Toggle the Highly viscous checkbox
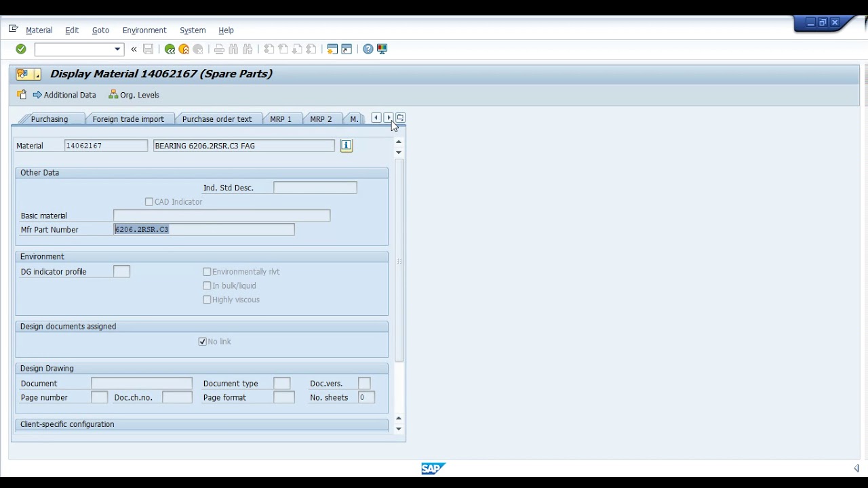This screenshot has height=488, width=868. pos(207,300)
